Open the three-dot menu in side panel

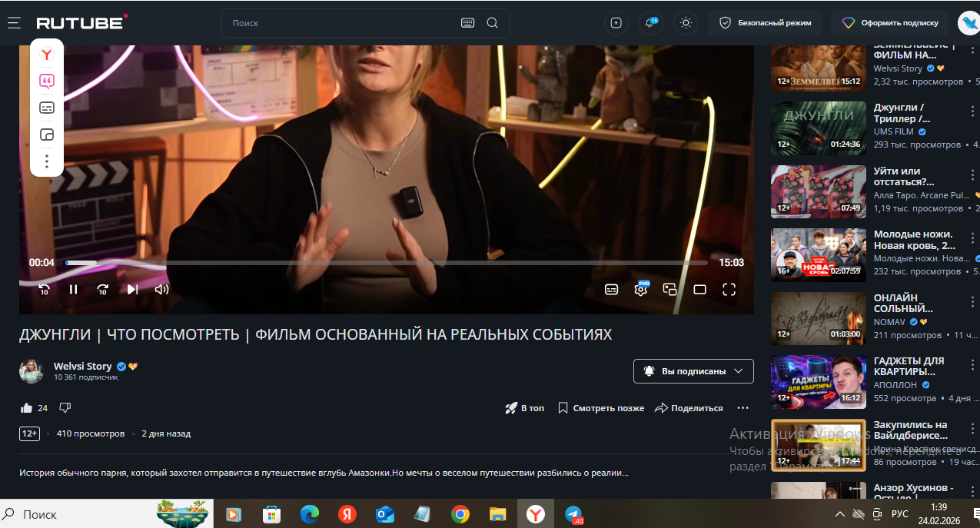[47, 161]
